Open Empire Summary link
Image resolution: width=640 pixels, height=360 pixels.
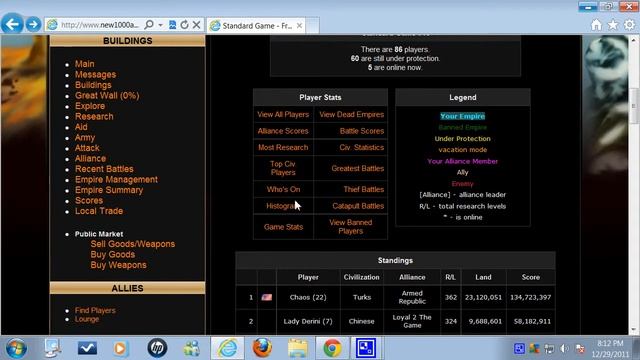[x=109, y=190]
